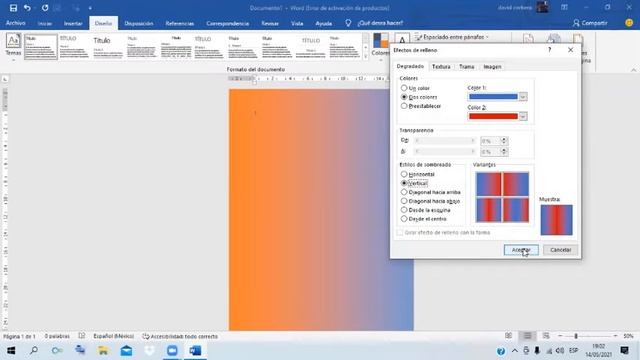This screenshot has width=640, height=360.
Task: Open Color 2 dropdown arrow
Action: [523, 116]
